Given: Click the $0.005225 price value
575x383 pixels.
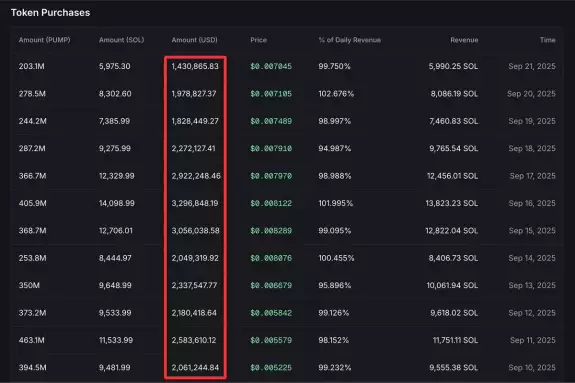Looking at the screenshot, I should point(271,368).
